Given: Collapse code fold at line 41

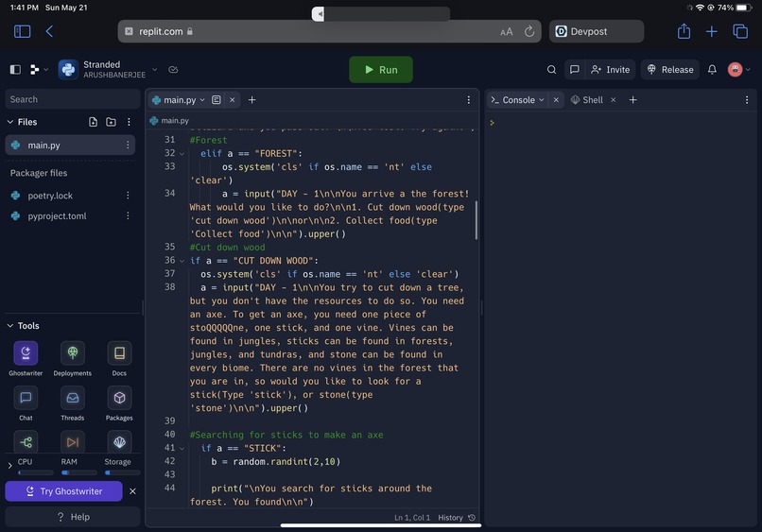Looking at the screenshot, I should pos(182,448).
